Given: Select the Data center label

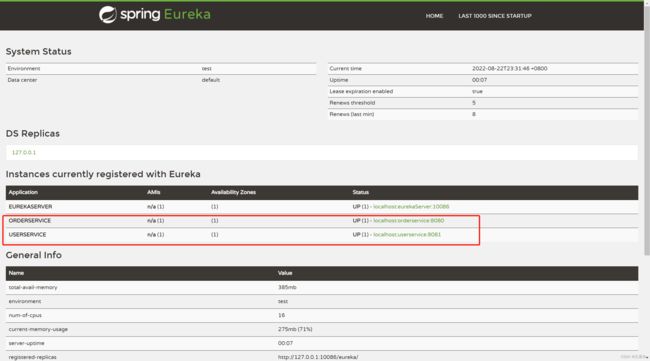Looking at the screenshot, I should pyautogui.click(x=22, y=80).
